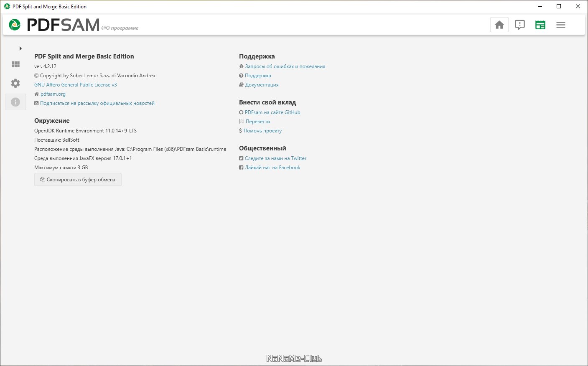Click the Общественный section heading
The width and height of the screenshot is (588, 366).
tap(262, 148)
